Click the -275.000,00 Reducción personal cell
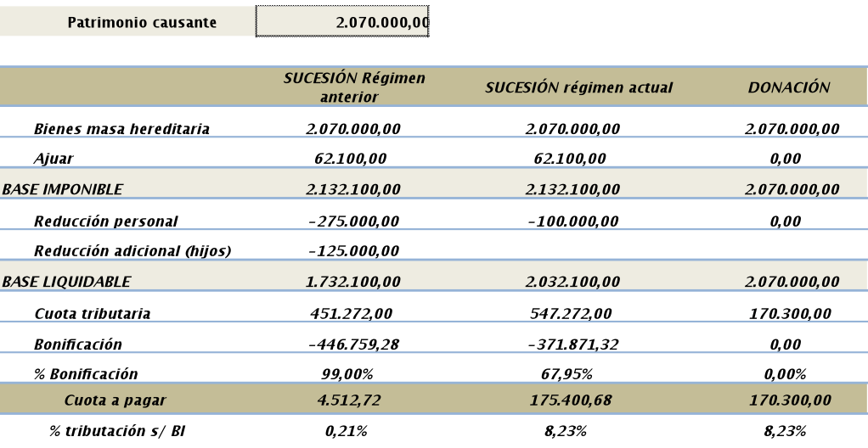This screenshot has width=868, height=448. click(354, 221)
